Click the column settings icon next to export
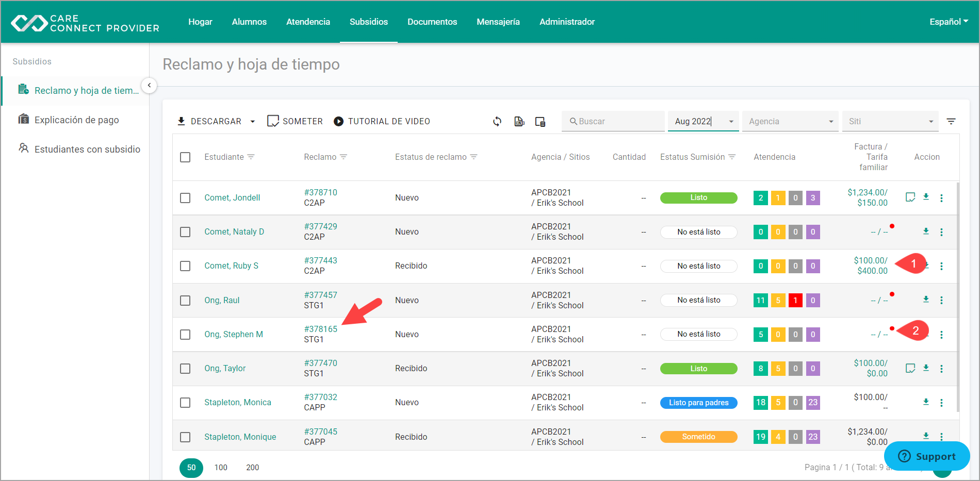Screen dimensions: 980x481 click(540, 122)
